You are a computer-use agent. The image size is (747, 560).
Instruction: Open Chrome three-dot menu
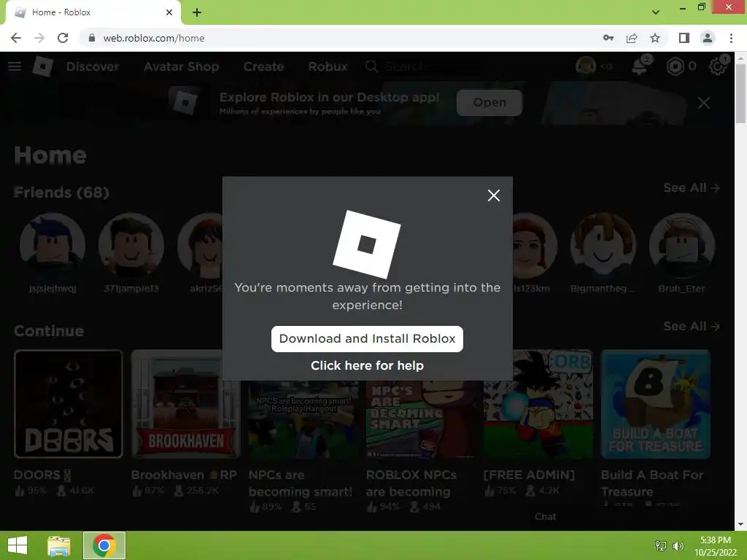point(731,38)
